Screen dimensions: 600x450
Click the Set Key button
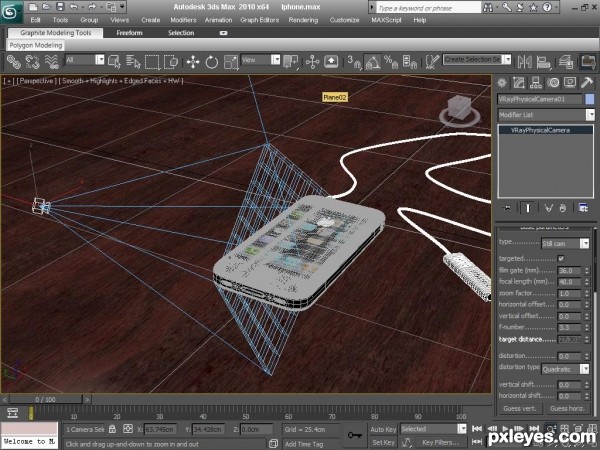click(x=383, y=443)
